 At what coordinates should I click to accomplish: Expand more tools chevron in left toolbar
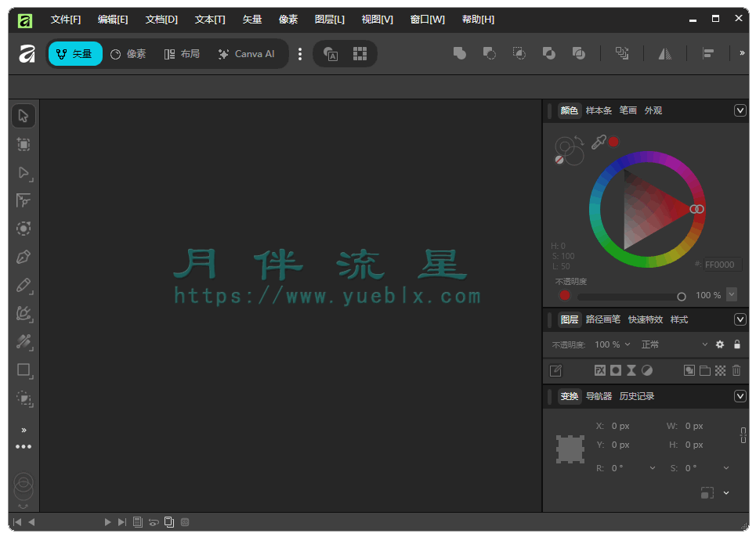tap(24, 430)
